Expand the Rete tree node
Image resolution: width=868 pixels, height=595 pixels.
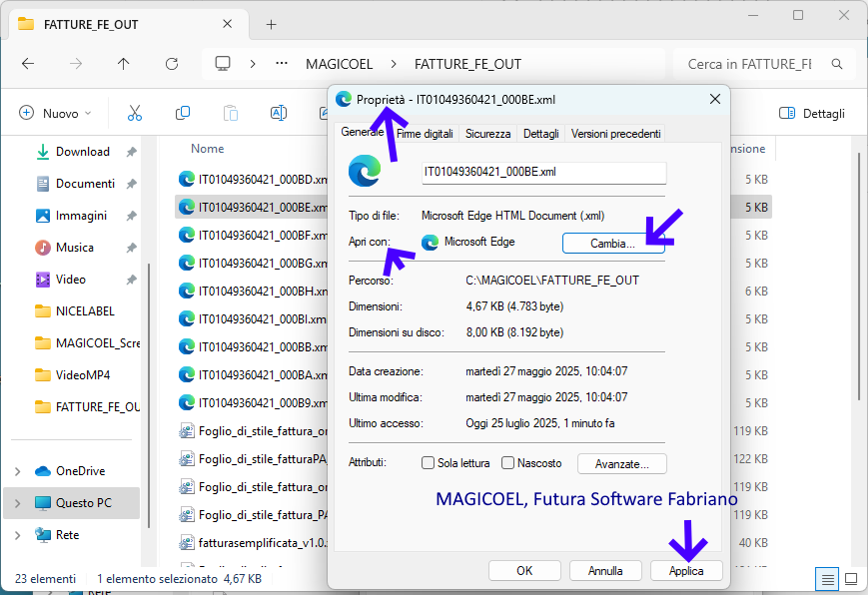coord(18,535)
